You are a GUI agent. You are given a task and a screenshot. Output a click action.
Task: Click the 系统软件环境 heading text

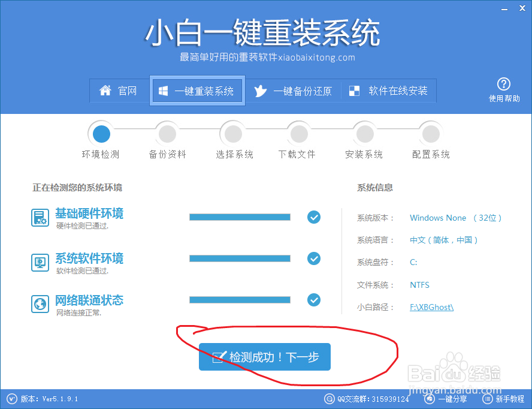[89, 258]
